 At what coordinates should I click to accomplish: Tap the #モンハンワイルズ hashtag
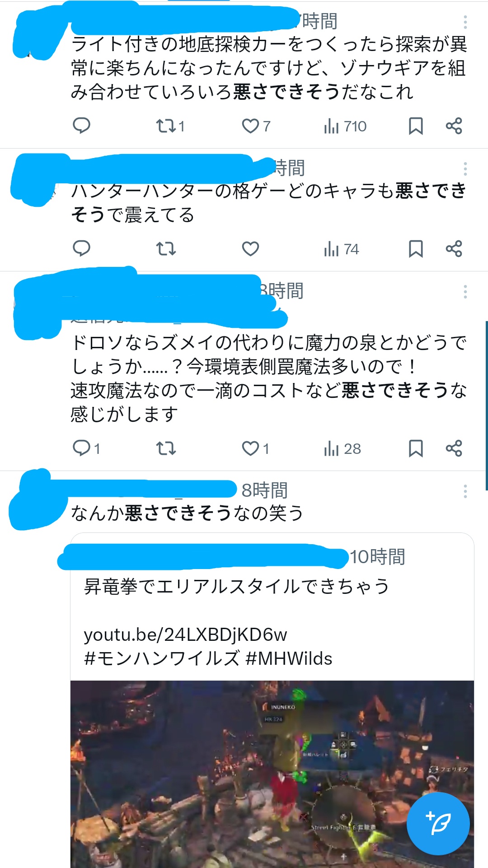click(162, 658)
